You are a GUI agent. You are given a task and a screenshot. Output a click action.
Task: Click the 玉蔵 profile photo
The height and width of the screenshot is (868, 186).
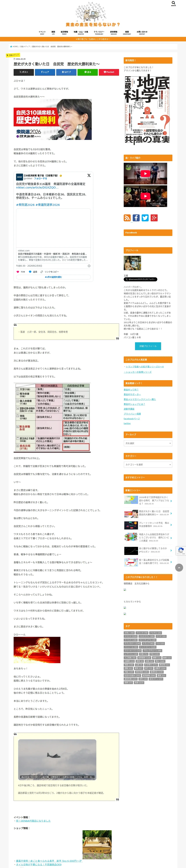(132, 263)
